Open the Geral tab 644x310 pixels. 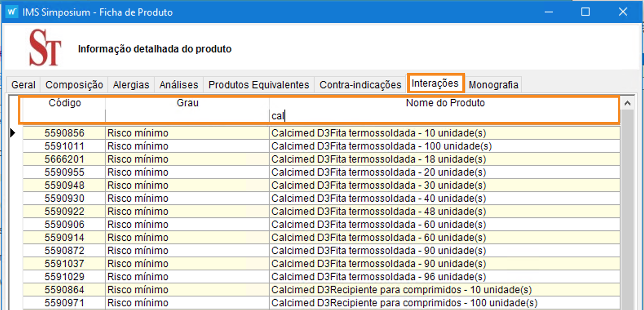point(23,85)
